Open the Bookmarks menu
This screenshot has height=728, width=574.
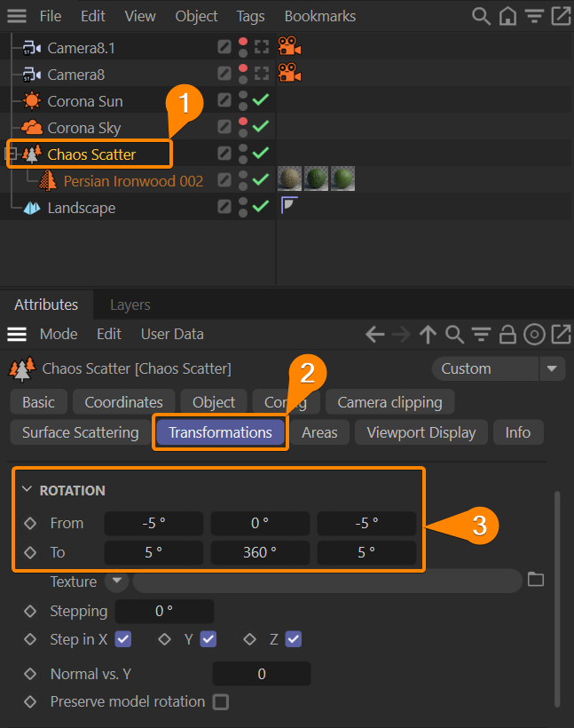[320, 16]
